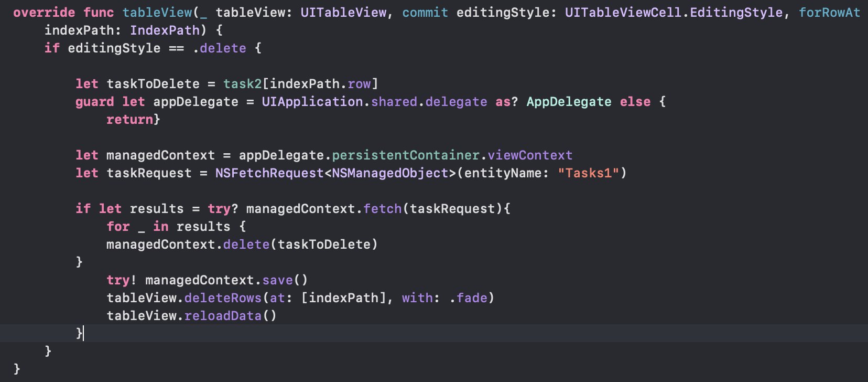Image resolution: width=868 pixels, height=382 pixels.
Task: Click '.fade' animation value
Action: 468,298
